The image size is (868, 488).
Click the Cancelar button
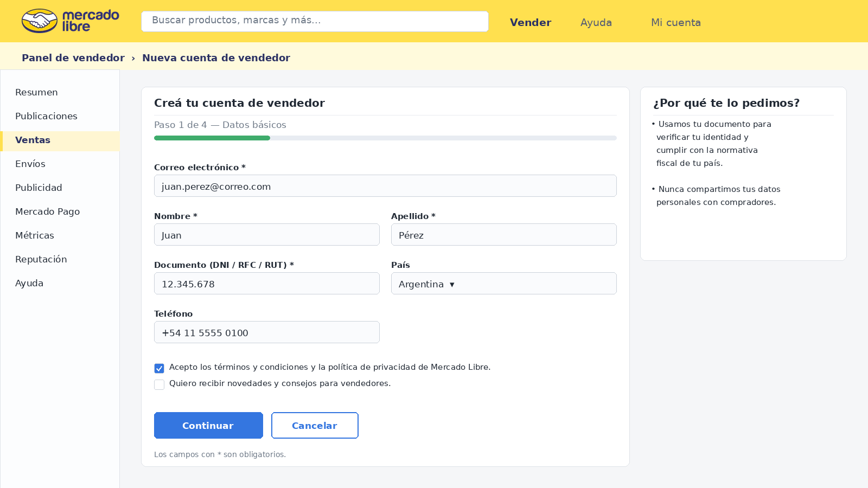[x=315, y=426]
